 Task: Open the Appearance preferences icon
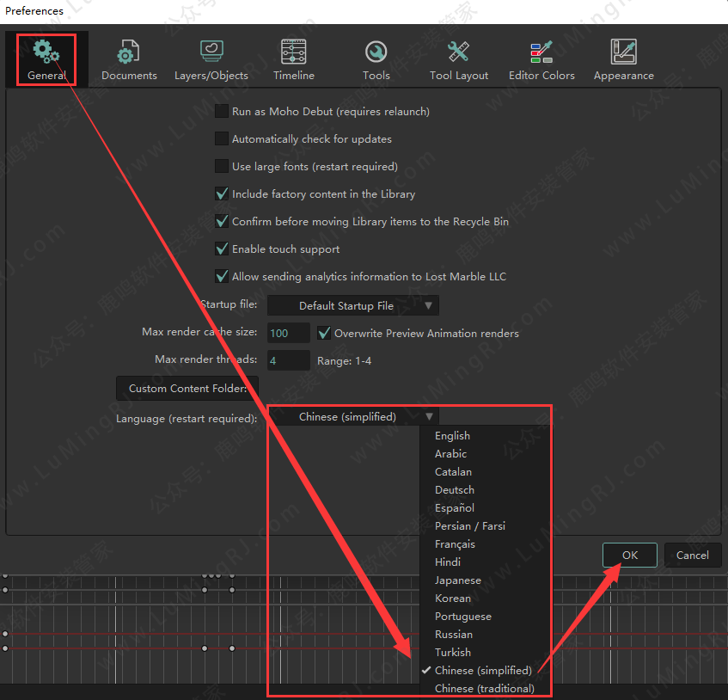[624, 52]
